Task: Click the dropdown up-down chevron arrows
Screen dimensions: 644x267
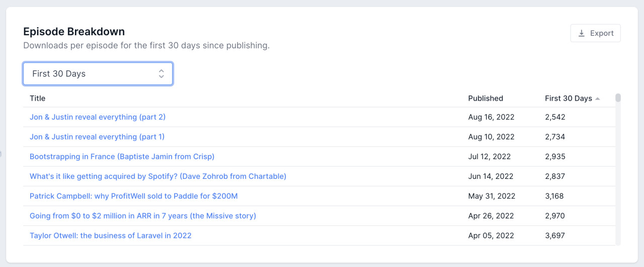Action: pyautogui.click(x=161, y=74)
